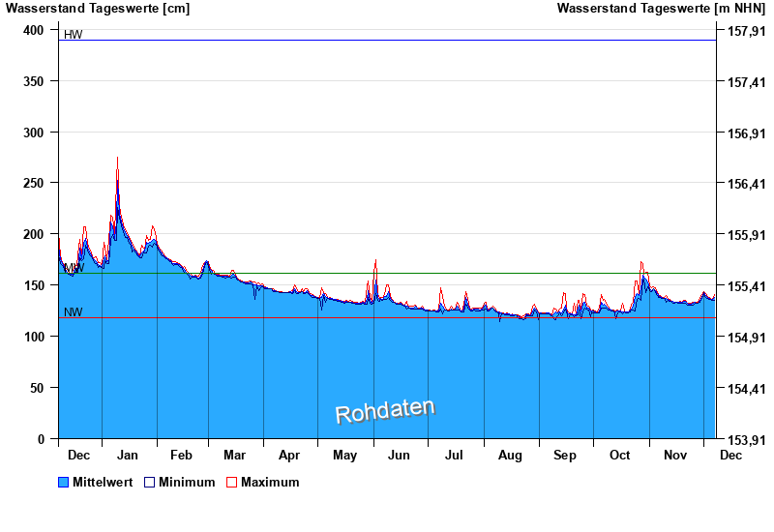The width and height of the screenshot is (774, 532).
Task: Click the 'Wasserstand Tageswerte [m NHN]' title
Action: [662, 9]
